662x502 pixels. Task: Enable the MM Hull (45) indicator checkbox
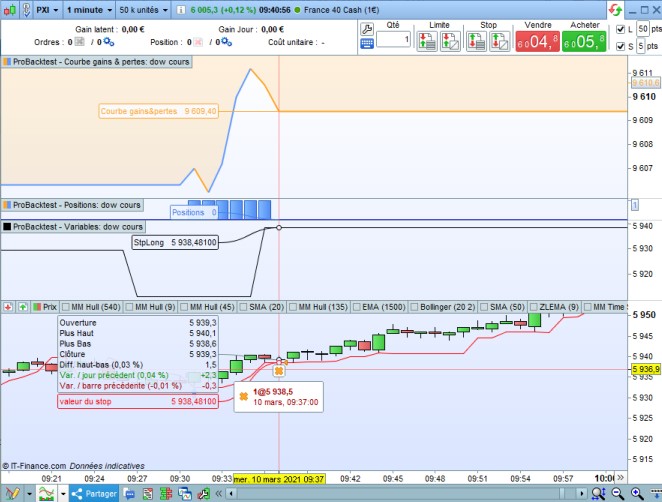coord(184,307)
